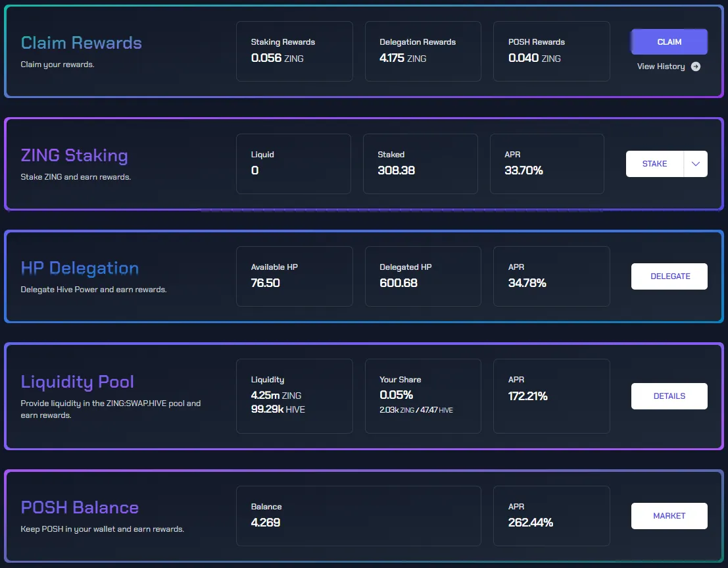Click the POSH Balance value 4.269
This screenshot has width=728, height=568.
(266, 523)
